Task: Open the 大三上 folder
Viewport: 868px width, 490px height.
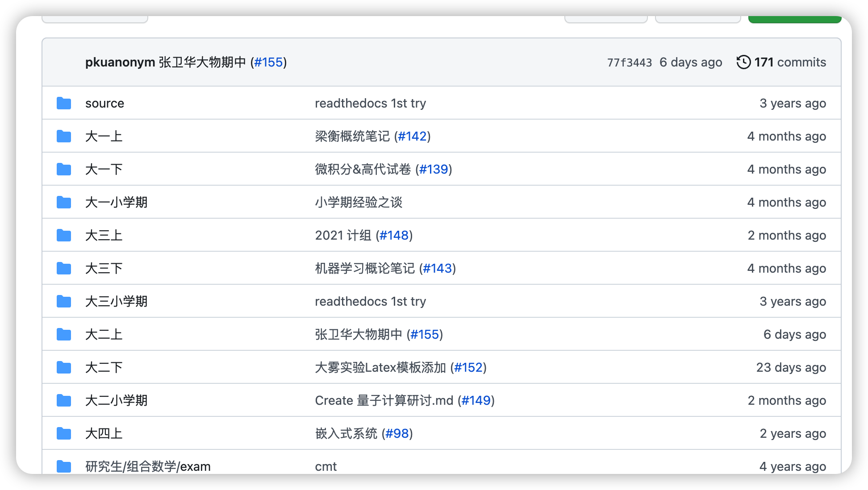Action: (x=104, y=235)
